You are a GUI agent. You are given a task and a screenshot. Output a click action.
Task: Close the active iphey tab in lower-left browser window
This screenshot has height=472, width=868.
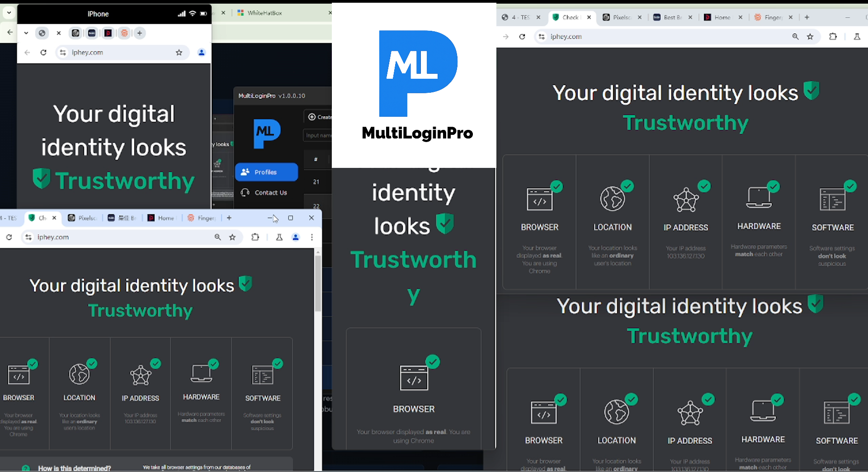coord(54,218)
